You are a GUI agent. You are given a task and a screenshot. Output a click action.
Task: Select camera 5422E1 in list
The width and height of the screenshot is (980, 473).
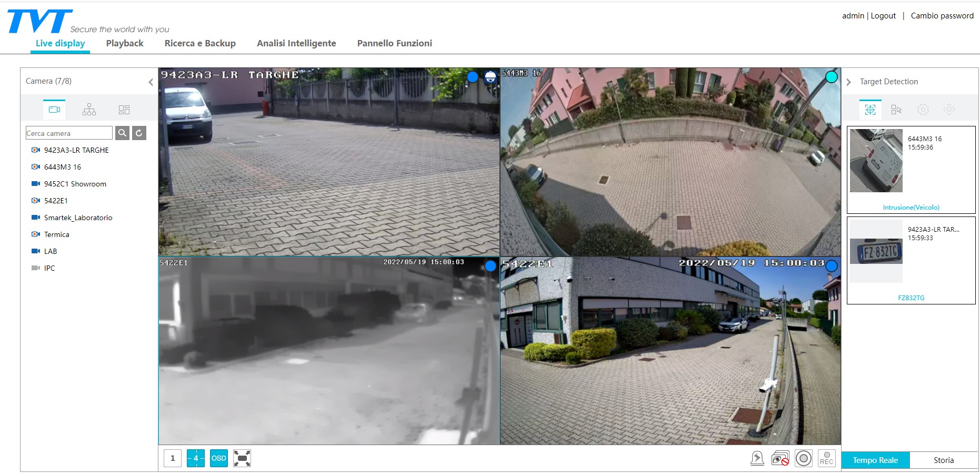[x=56, y=201]
